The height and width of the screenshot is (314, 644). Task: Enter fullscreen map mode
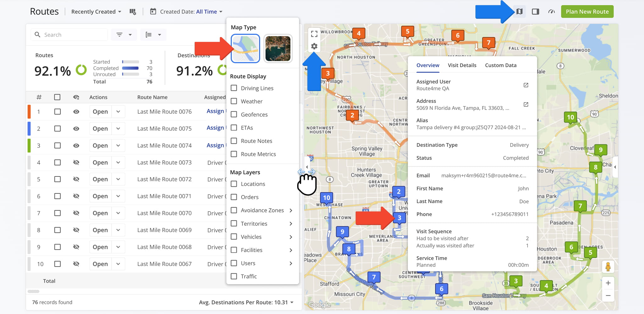click(314, 33)
